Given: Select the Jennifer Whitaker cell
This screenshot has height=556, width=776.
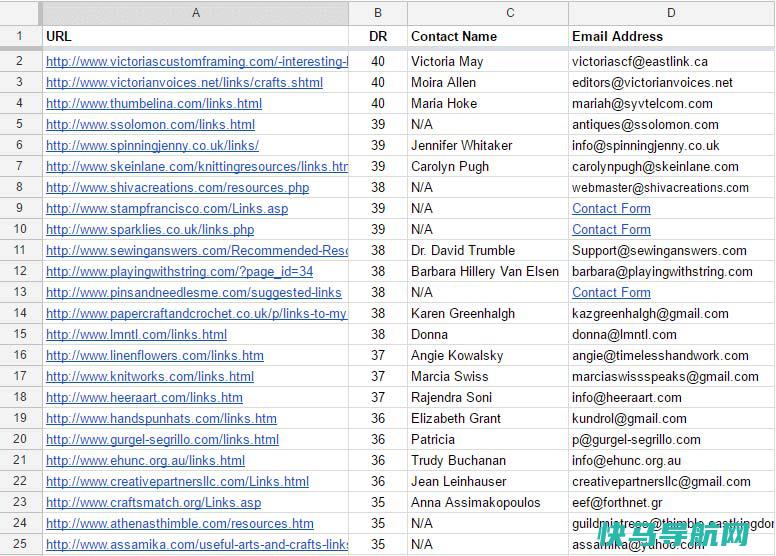Looking at the screenshot, I should (488, 146).
